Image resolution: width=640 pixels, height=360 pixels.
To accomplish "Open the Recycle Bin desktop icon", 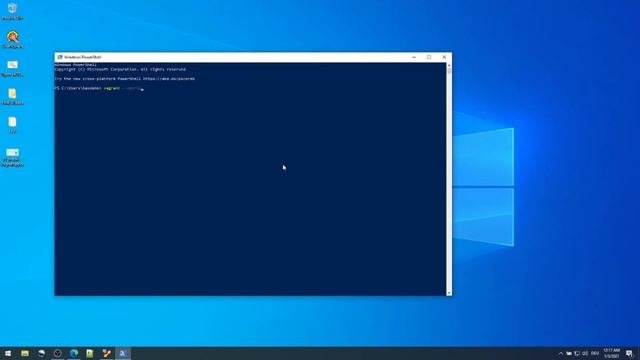I will pos(12,11).
